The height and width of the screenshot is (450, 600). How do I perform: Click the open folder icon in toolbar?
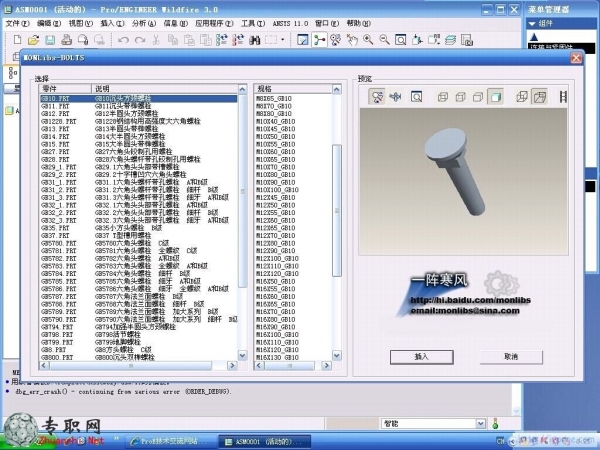[x=34, y=40]
